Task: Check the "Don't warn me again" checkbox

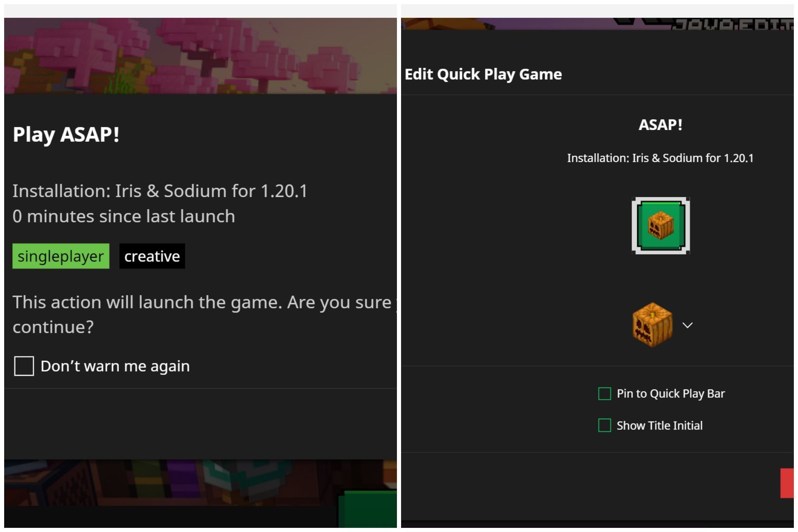Action: click(x=23, y=366)
